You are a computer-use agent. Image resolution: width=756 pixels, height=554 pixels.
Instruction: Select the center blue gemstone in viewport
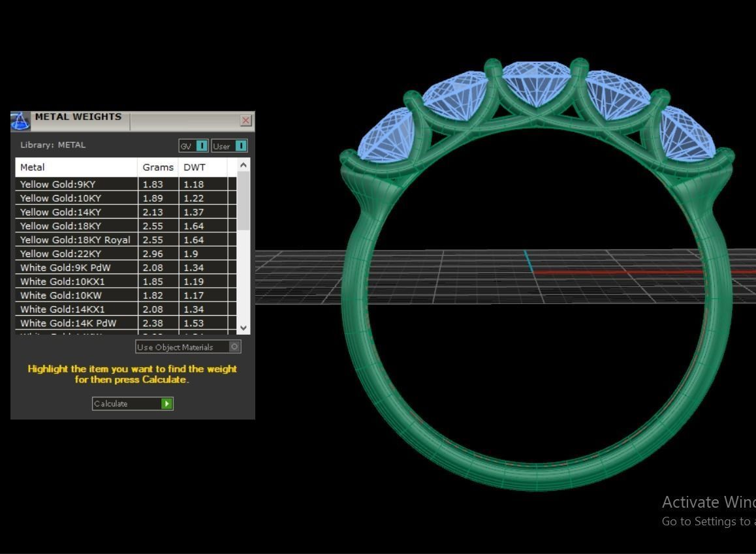[x=536, y=82]
